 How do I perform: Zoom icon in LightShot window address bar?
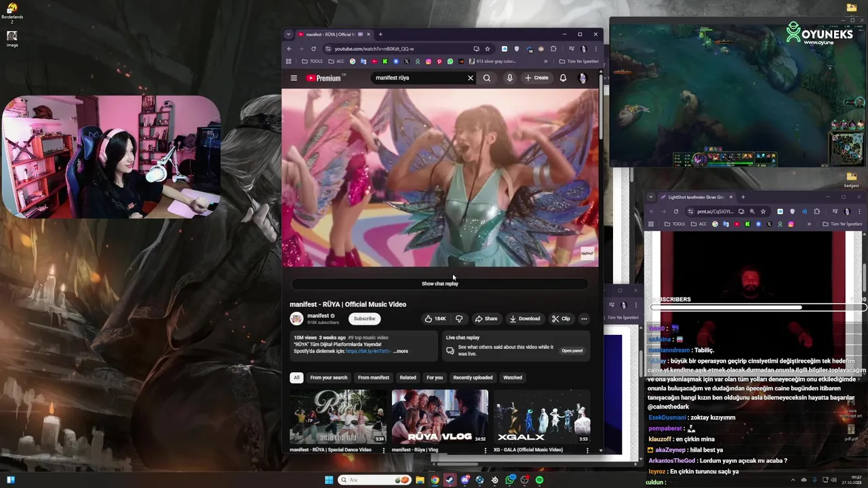(x=752, y=211)
